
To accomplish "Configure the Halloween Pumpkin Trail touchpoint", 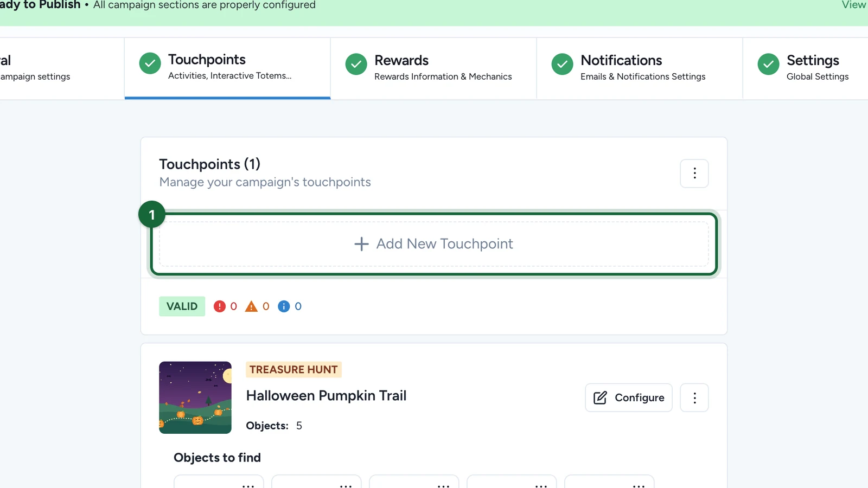I will 629,397.
